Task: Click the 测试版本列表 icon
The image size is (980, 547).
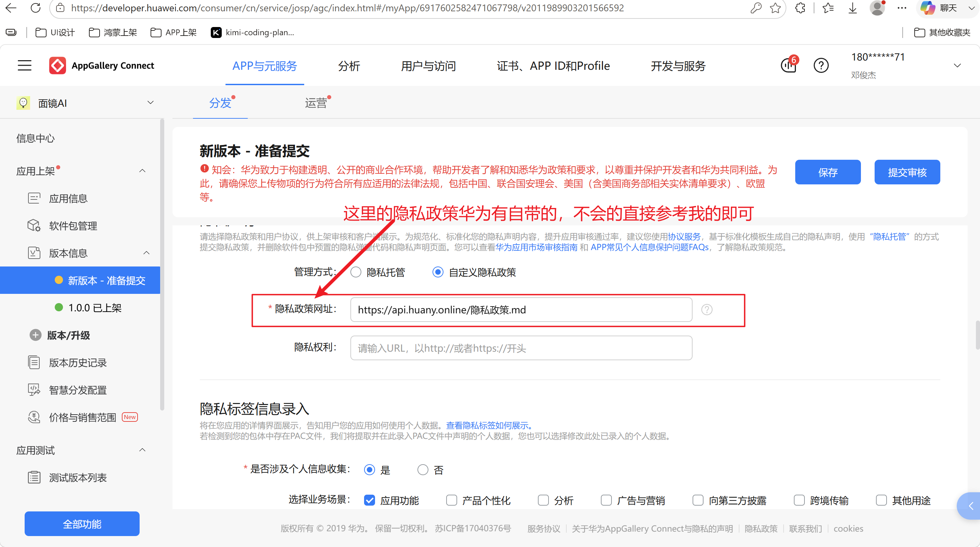Action: [x=34, y=478]
